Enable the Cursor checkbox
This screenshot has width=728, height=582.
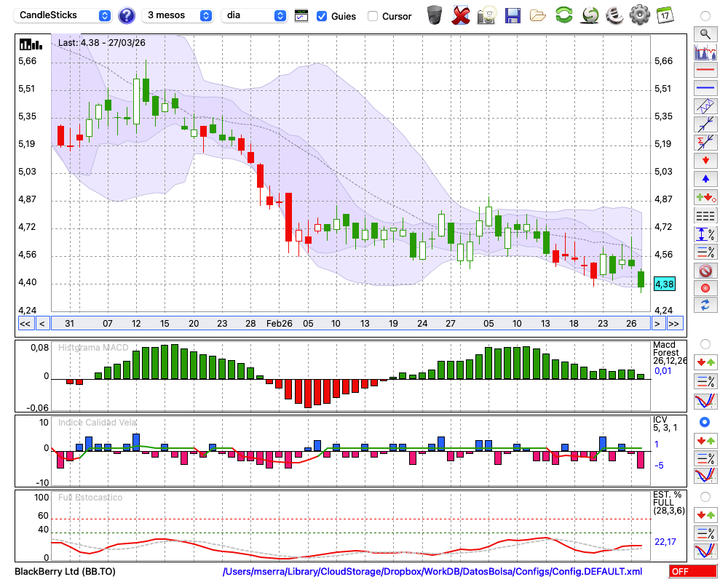[372, 16]
